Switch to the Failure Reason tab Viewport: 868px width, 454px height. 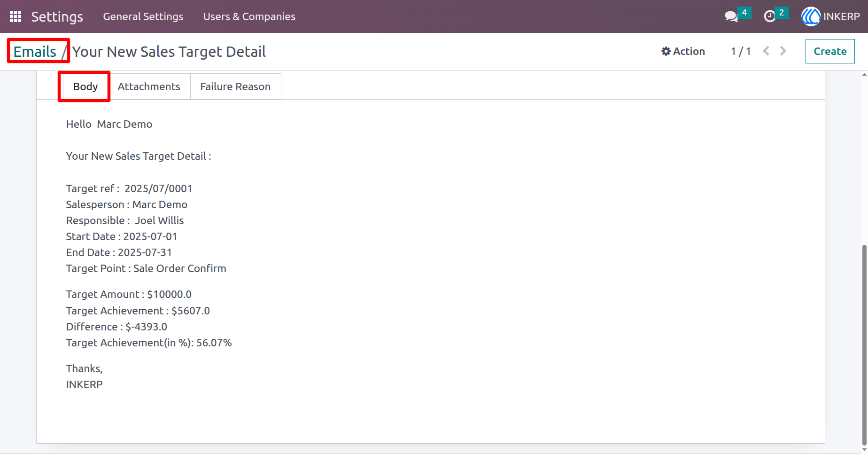point(235,86)
